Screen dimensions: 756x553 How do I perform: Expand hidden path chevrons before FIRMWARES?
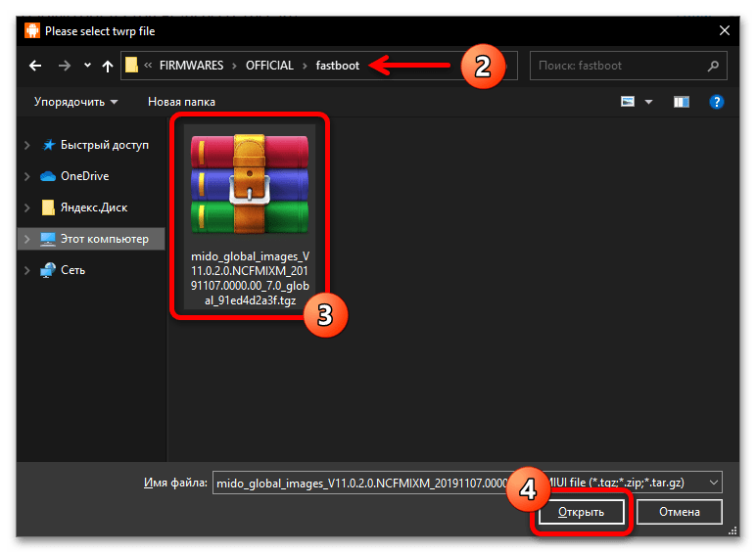coord(148,65)
